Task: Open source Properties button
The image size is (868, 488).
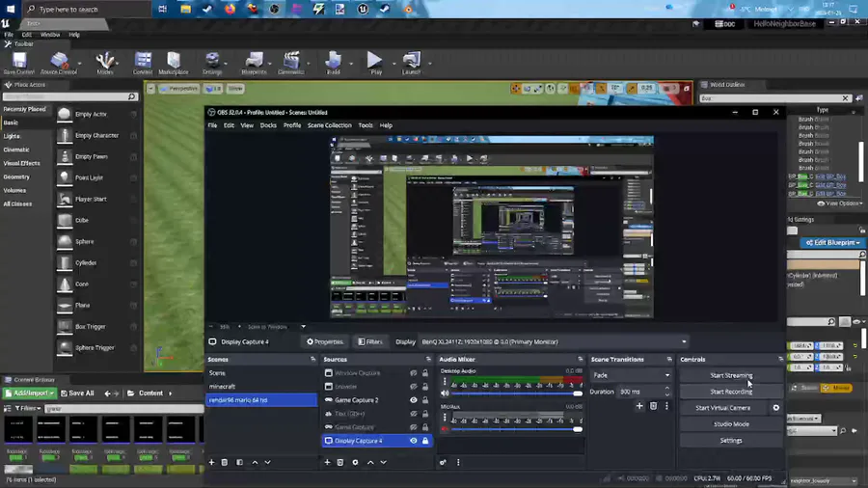Action: [325, 342]
